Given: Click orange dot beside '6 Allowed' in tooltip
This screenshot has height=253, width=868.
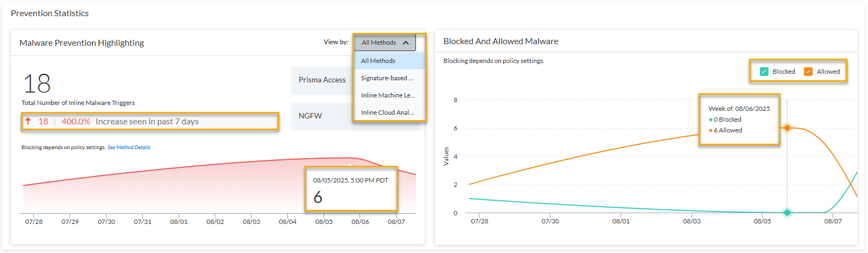Looking at the screenshot, I should [710, 130].
